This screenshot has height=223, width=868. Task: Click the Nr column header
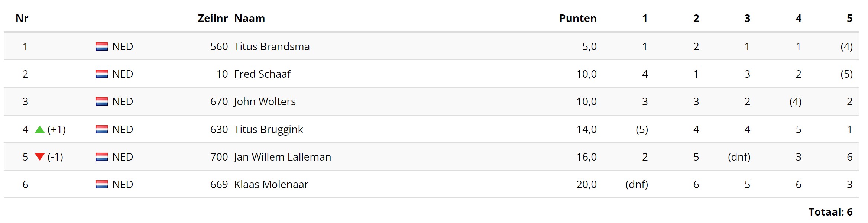[x=22, y=18]
